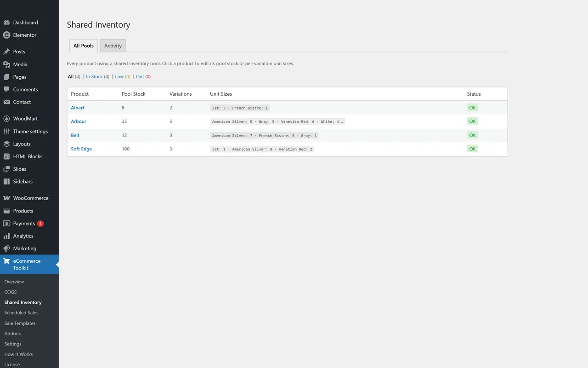The width and height of the screenshot is (588, 368).
Task: Click the WoodMart theme icon
Action: click(x=6, y=119)
